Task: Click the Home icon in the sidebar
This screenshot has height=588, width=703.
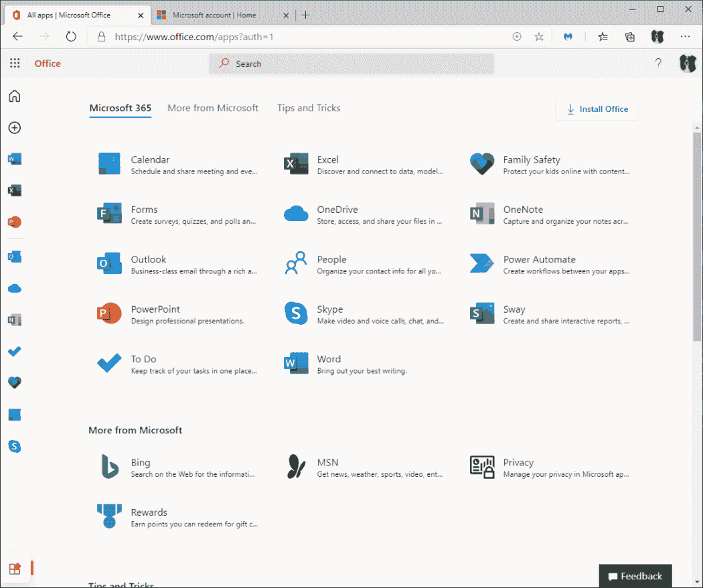Action: coord(14,96)
